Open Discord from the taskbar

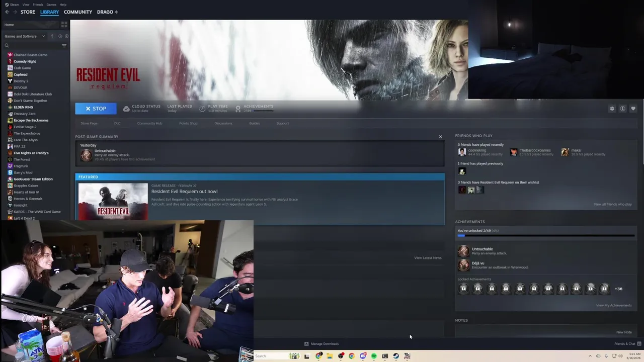(363, 356)
